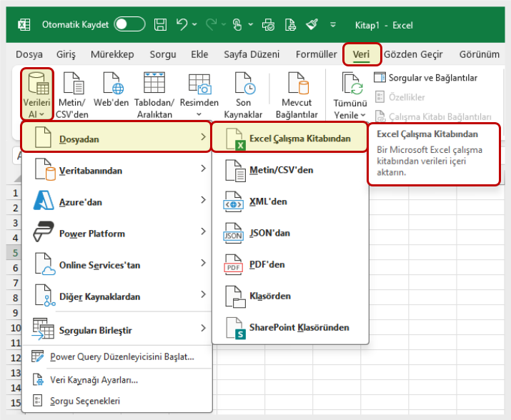Switch to the Sayfa Düzeni tab

252,54
